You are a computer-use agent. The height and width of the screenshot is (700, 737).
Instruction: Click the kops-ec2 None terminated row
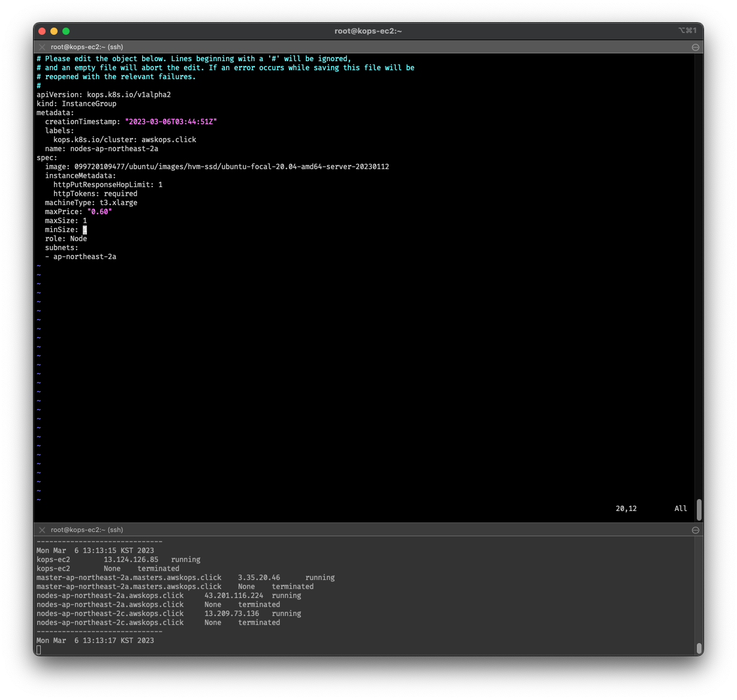tap(108, 569)
